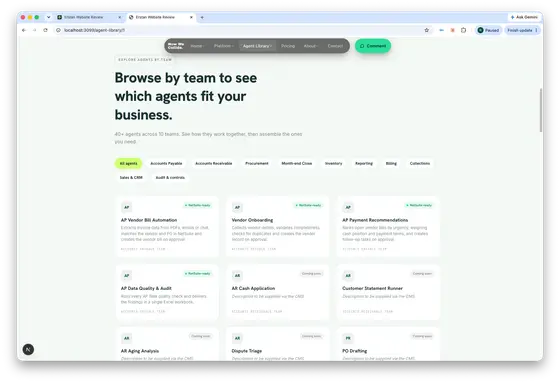Viewport: 560px width, 383px height.
Task: Click the green Comment button
Action: (x=373, y=46)
